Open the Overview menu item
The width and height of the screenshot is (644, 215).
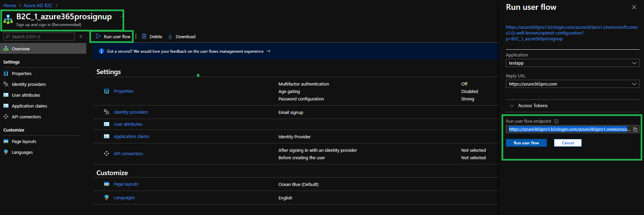click(43, 49)
